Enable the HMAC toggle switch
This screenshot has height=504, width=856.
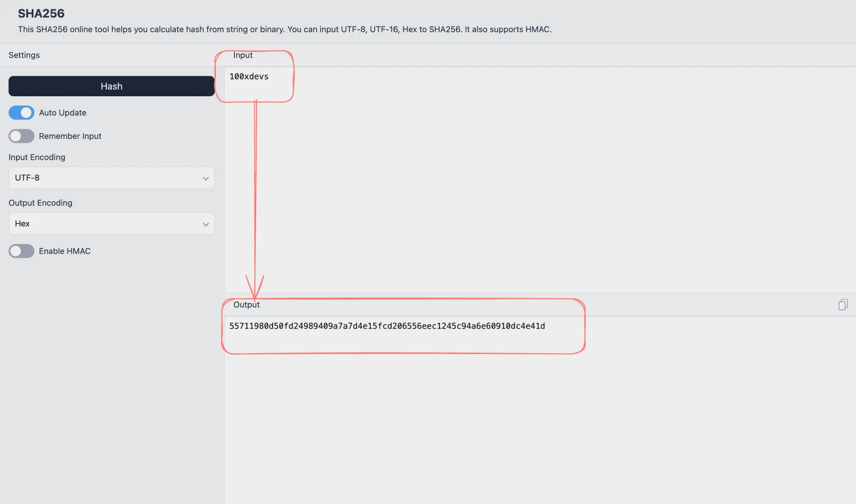click(x=21, y=251)
